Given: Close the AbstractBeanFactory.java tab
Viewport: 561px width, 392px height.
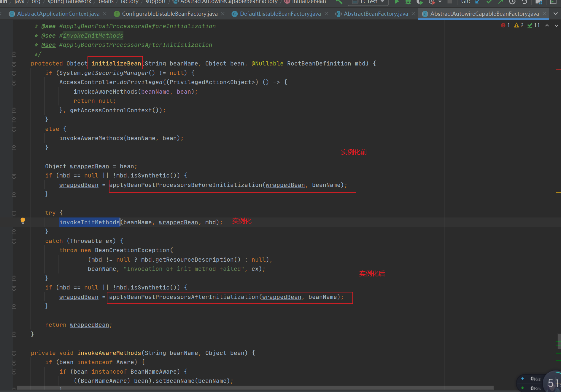Looking at the screenshot, I should [x=413, y=14].
